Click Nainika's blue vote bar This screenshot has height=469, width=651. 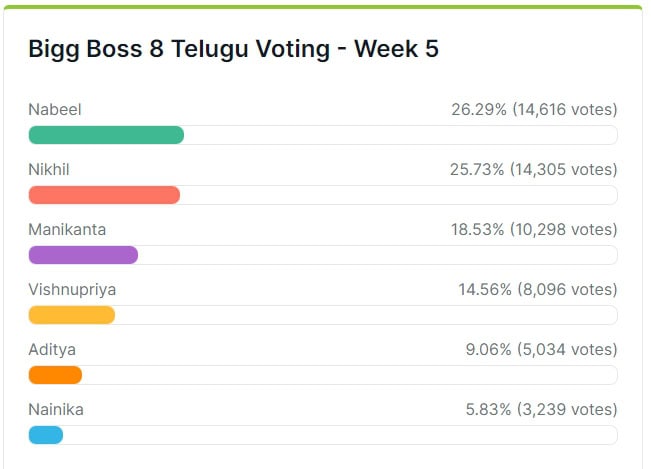pos(46,435)
